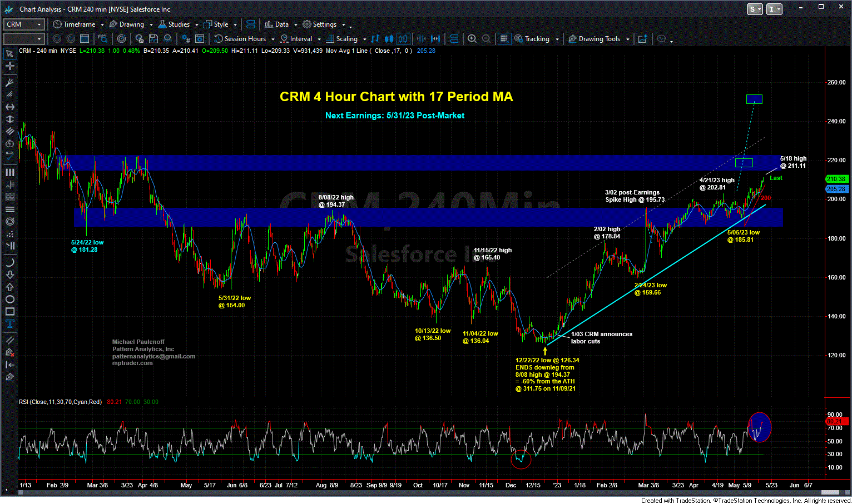Screen dimensions: 852x504
Task: Click the target radar icon in second toolbar
Action: [121, 39]
